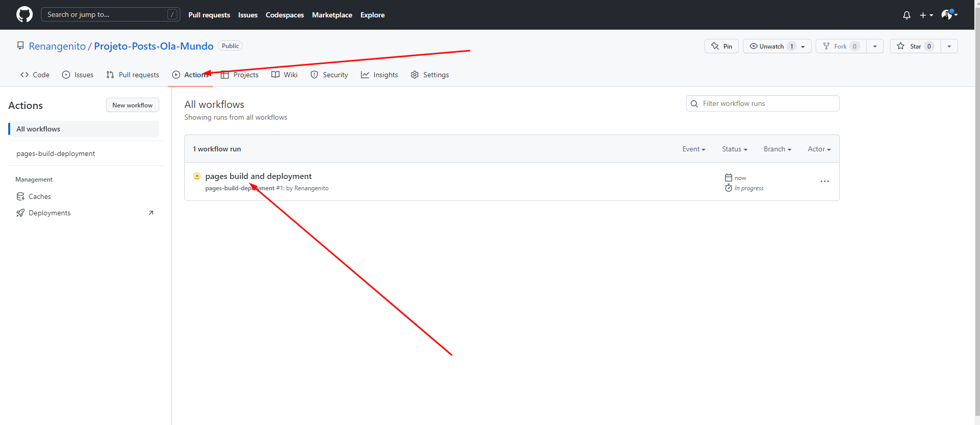The height and width of the screenshot is (425, 980).
Task: Switch to the Projects tab
Action: (240, 75)
